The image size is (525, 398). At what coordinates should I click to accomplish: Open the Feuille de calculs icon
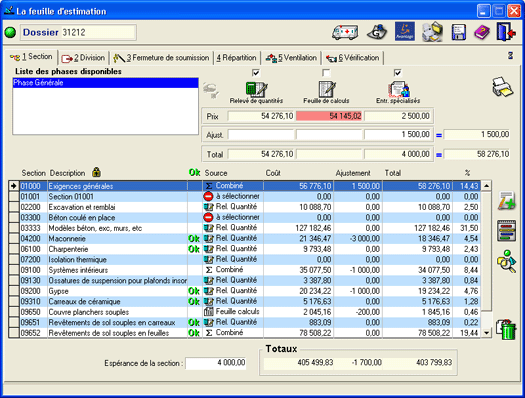point(327,89)
